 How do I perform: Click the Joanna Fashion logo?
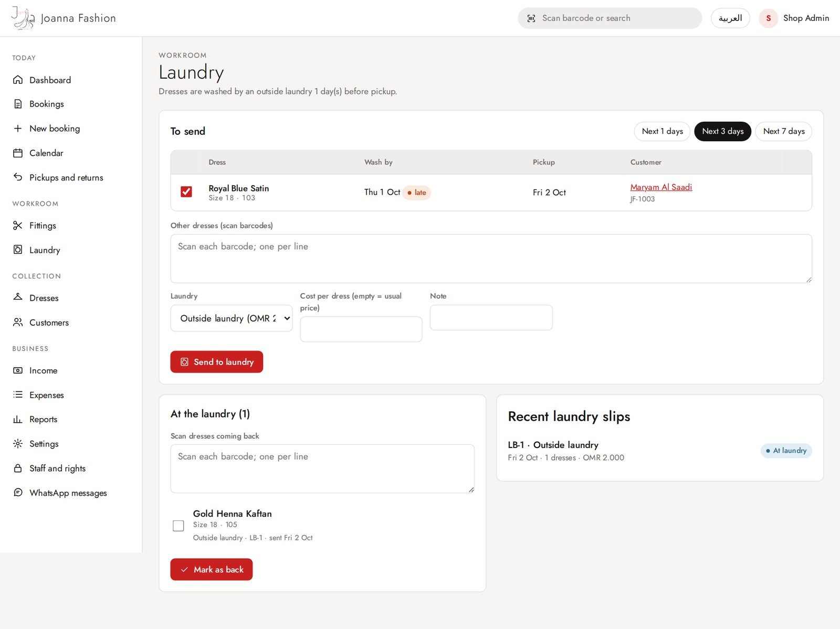(x=64, y=18)
